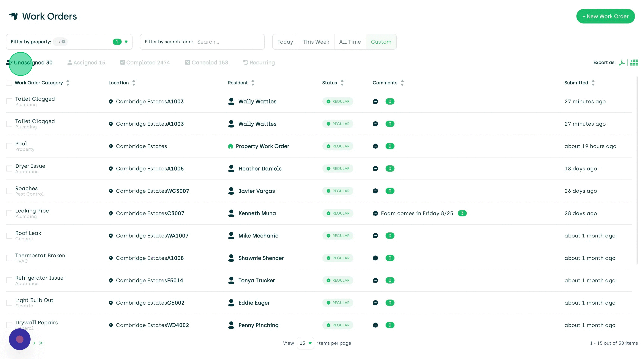The image size is (644, 359).
Task: Click the property count badge 1
Action: point(117,42)
